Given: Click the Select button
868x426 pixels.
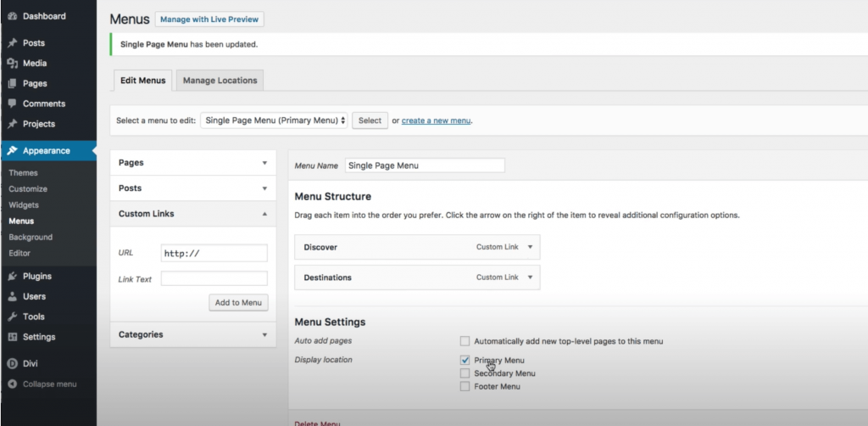Looking at the screenshot, I should click(x=370, y=121).
